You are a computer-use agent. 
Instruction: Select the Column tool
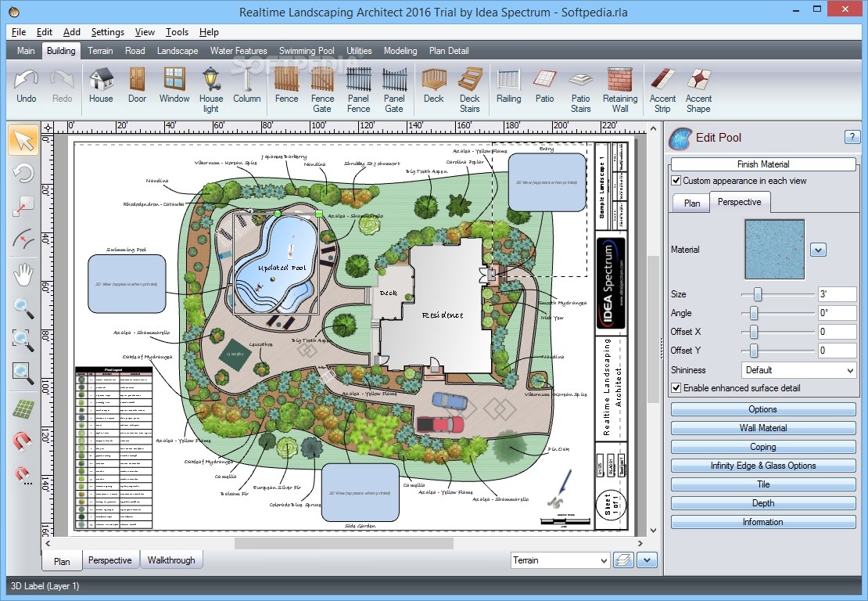pyautogui.click(x=246, y=87)
